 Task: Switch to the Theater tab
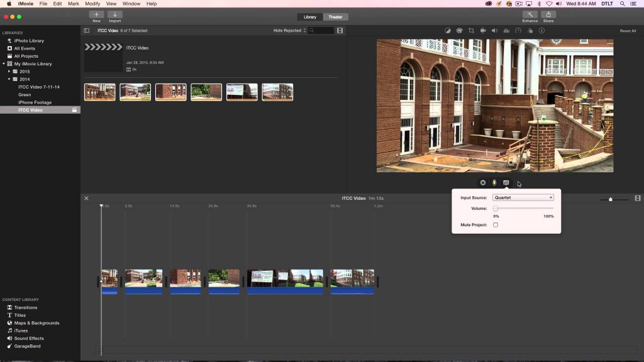tap(335, 17)
